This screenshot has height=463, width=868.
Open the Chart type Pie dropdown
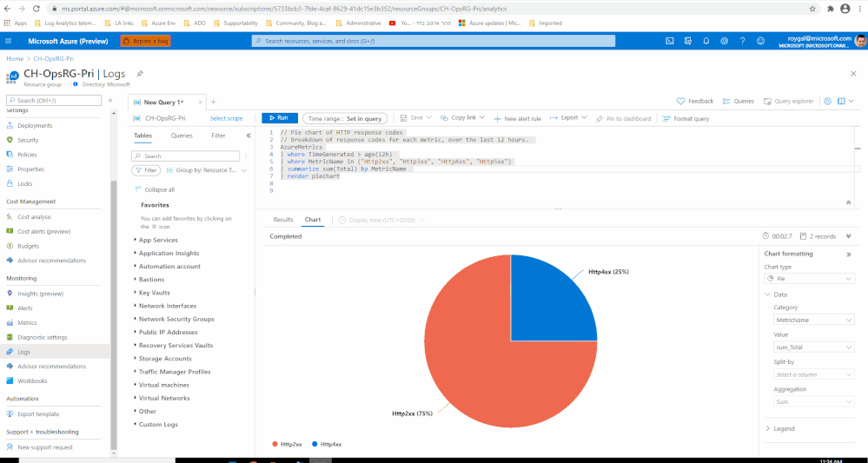(809, 279)
